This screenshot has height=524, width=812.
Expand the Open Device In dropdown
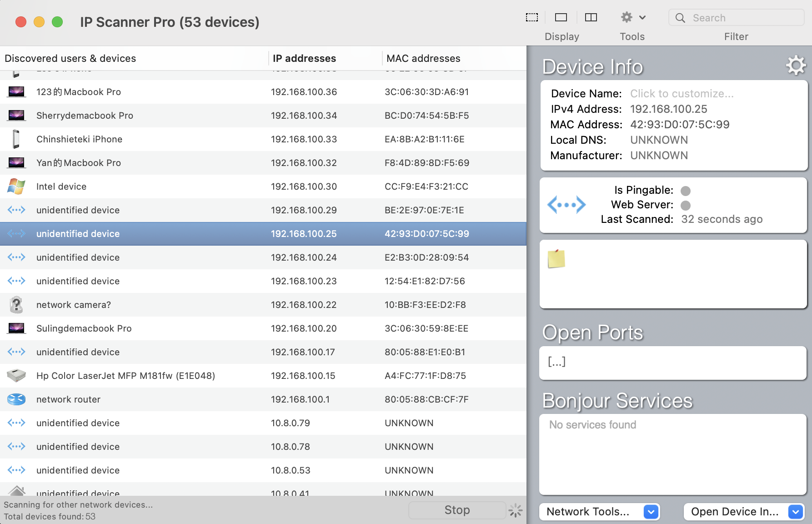tap(795, 512)
